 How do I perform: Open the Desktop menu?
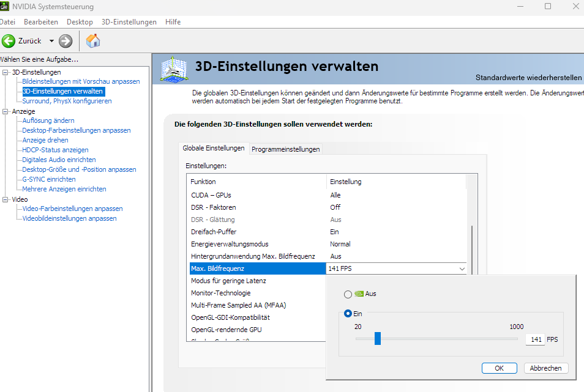pyautogui.click(x=80, y=21)
